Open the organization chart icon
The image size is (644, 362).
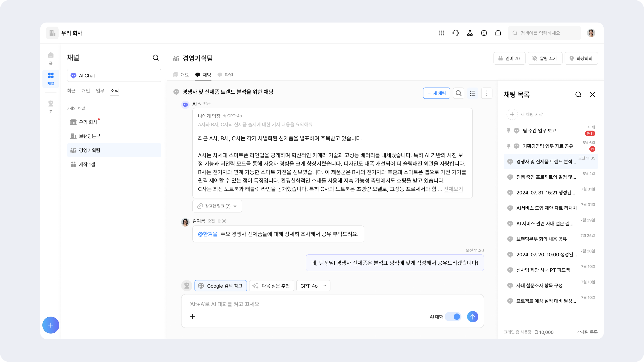[470, 33]
